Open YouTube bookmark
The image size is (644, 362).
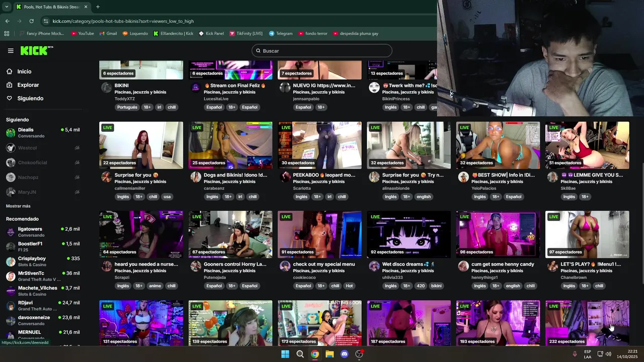coord(83,34)
